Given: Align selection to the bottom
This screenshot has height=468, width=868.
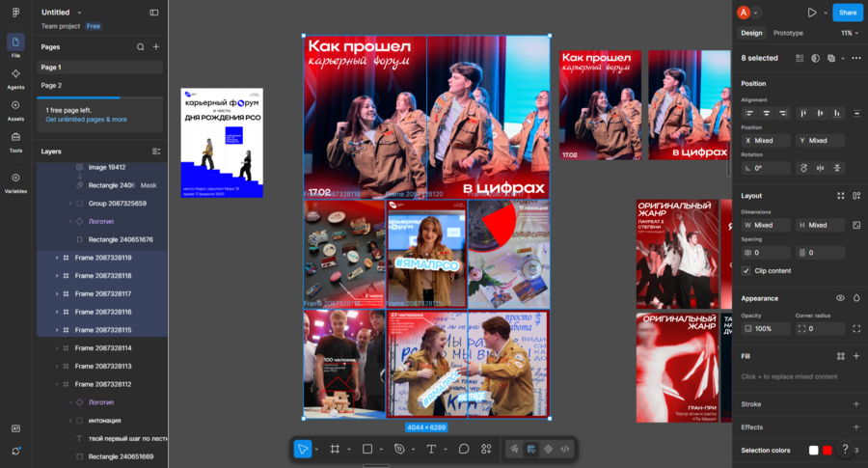Looking at the screenshot, I should tap(837, 114).
